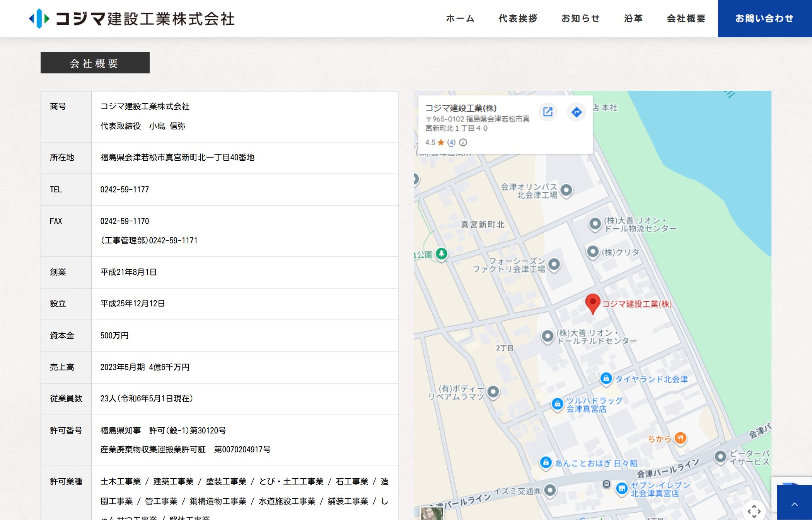Screen dimensions: 812x520
Task: Click the red コジマ建設工業 map pin
Action: coord(592,304)
